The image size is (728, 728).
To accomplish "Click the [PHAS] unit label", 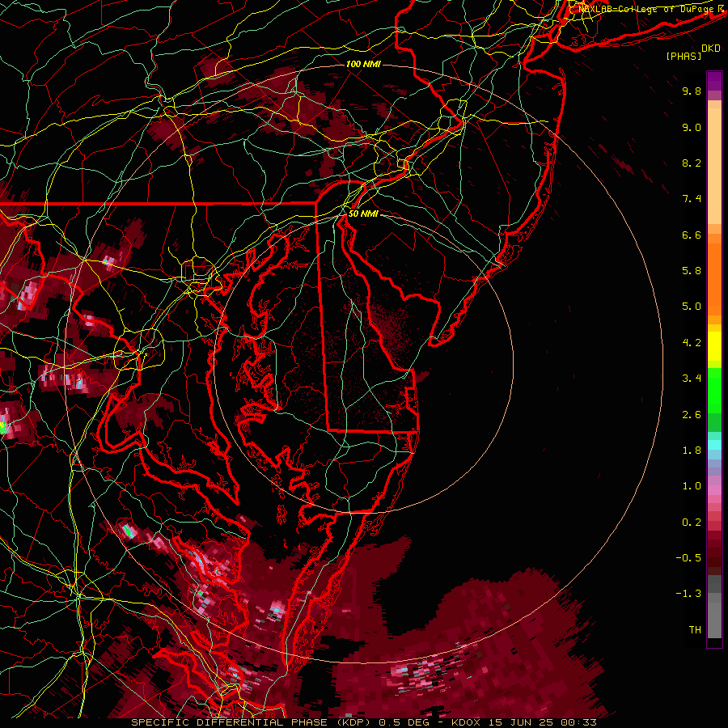I will (684, 56).
